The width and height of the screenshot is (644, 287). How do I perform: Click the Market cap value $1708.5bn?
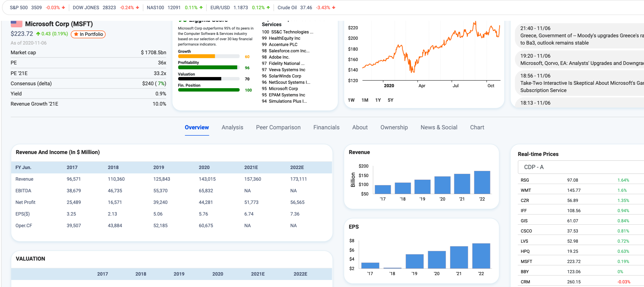153,53
